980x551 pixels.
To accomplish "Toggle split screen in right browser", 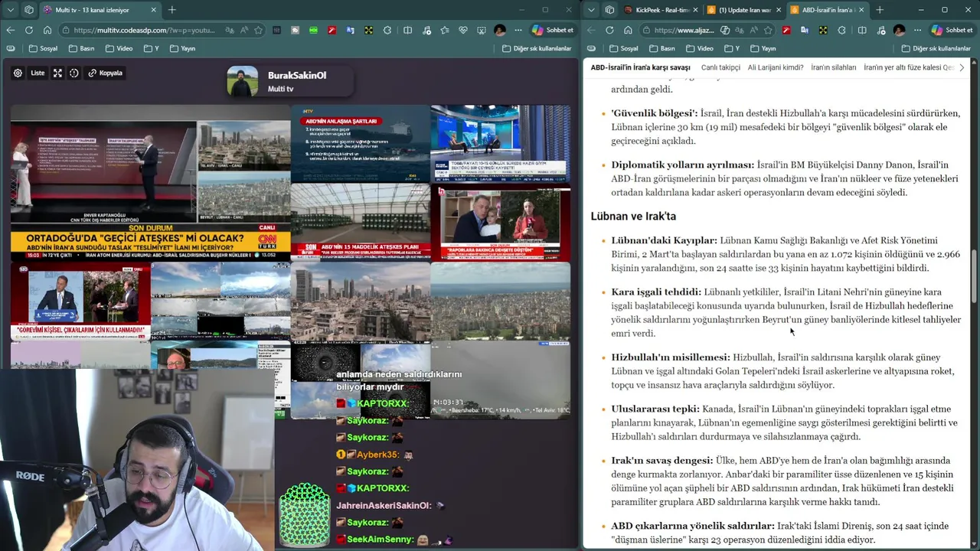I will (x=862, y=30).
